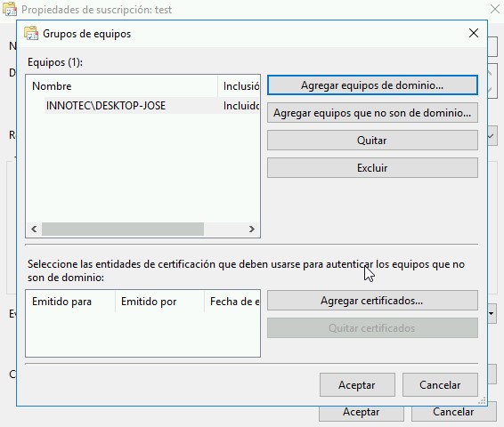Click Cancelar in Grupos de equipos dialog
The image size is (504, 427).
[x=440, y=385]
